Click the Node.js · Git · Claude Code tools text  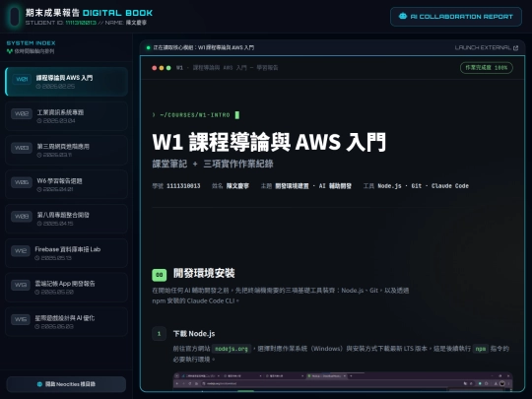pos(423,186)
